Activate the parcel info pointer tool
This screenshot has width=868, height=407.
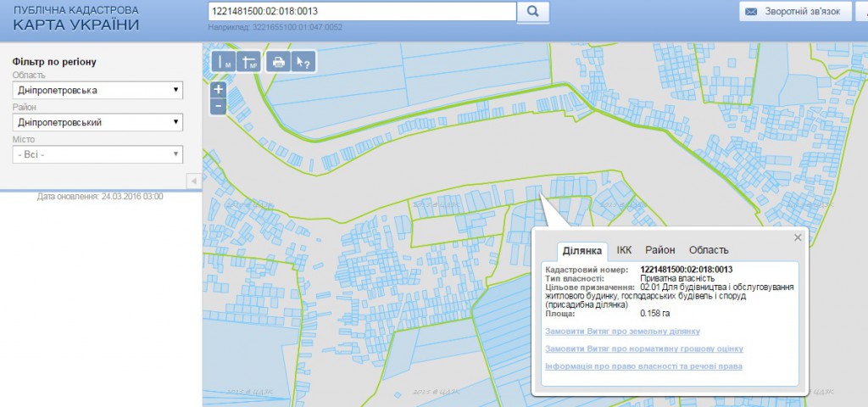click(x=303, y=61)
